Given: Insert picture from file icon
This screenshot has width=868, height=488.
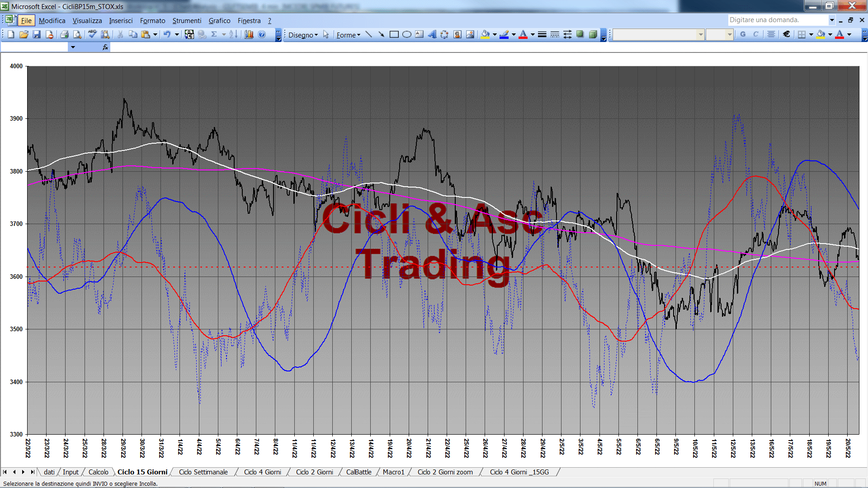Looking at the screenshot, I should (470, 34).
